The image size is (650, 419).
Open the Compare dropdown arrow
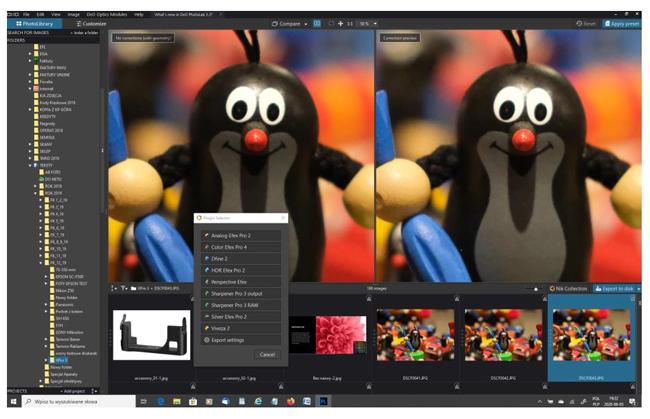[306, 24]
